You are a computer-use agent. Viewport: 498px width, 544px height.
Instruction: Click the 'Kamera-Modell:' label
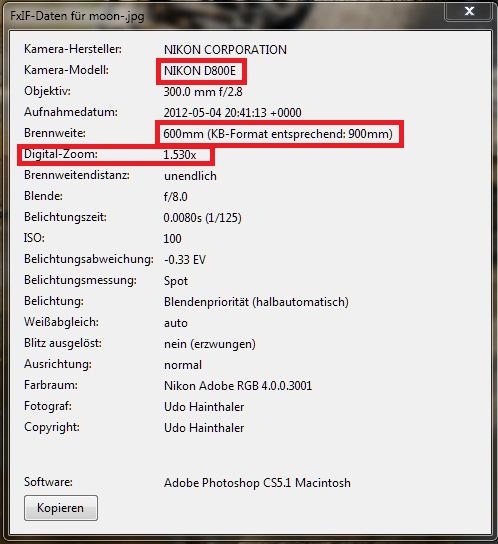(66, 70)
